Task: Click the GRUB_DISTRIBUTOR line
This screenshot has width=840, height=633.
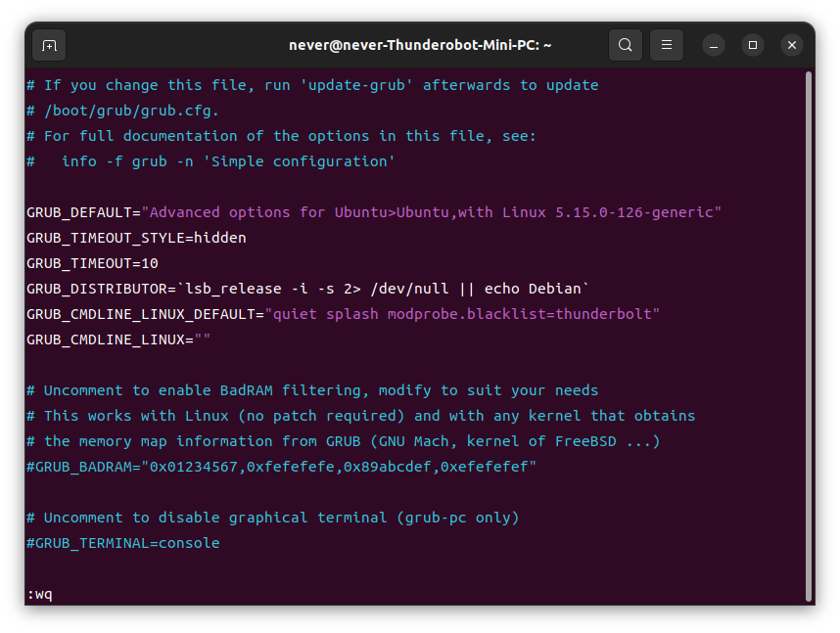Action: click(x=307, y=289)
